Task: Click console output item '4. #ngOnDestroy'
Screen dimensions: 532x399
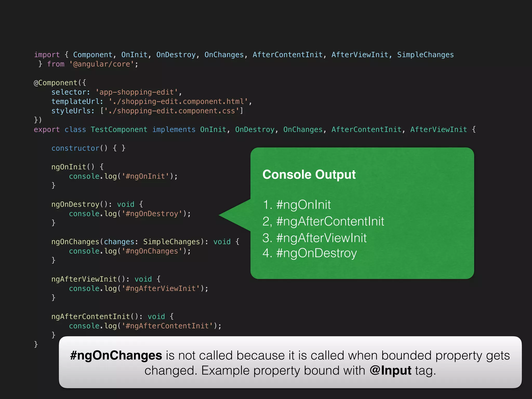Action: coord(310,253)
